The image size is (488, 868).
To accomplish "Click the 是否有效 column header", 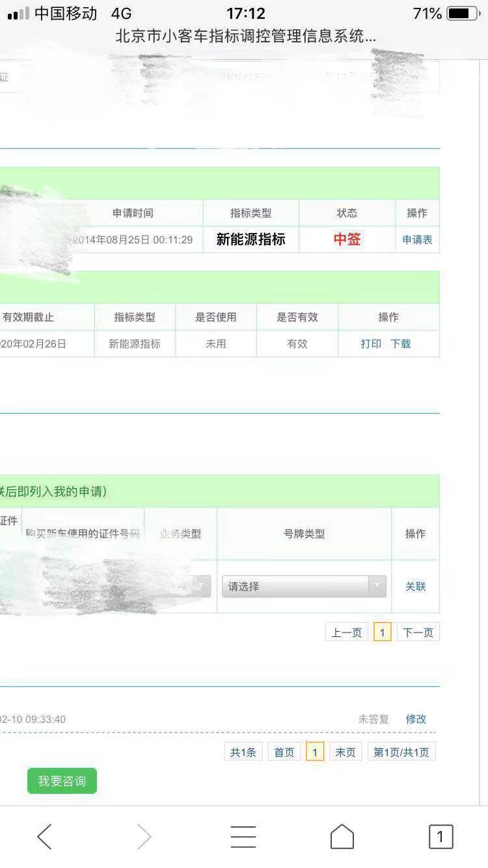I will click(297, 318).
